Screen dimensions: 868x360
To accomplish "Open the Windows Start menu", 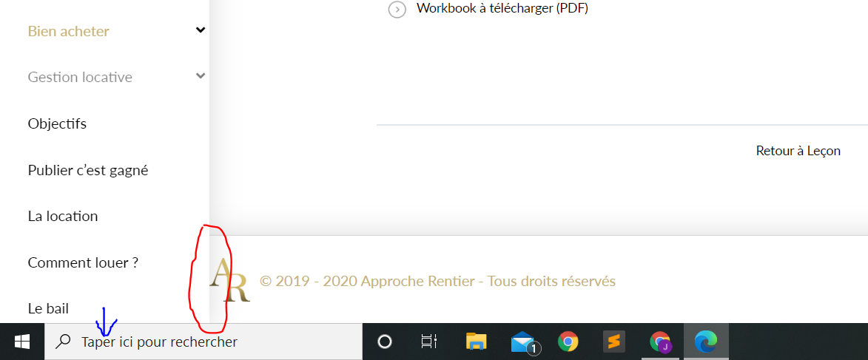I will click(22, 342).
